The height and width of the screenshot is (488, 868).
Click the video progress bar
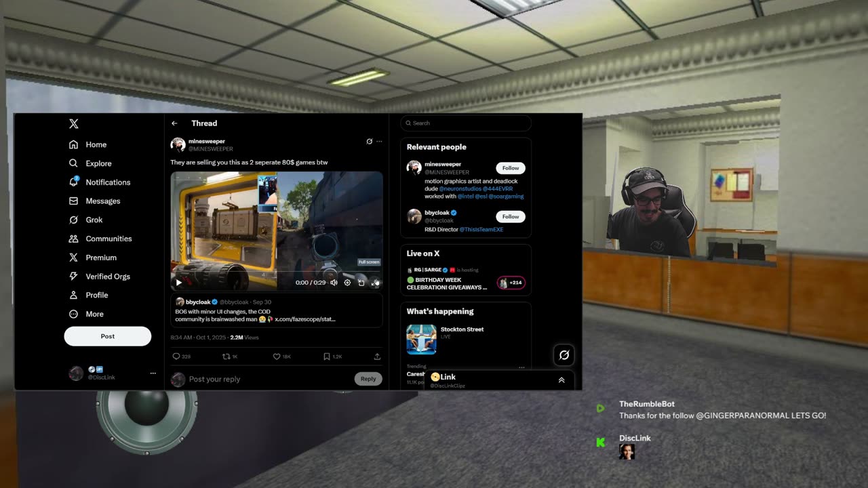277,272
